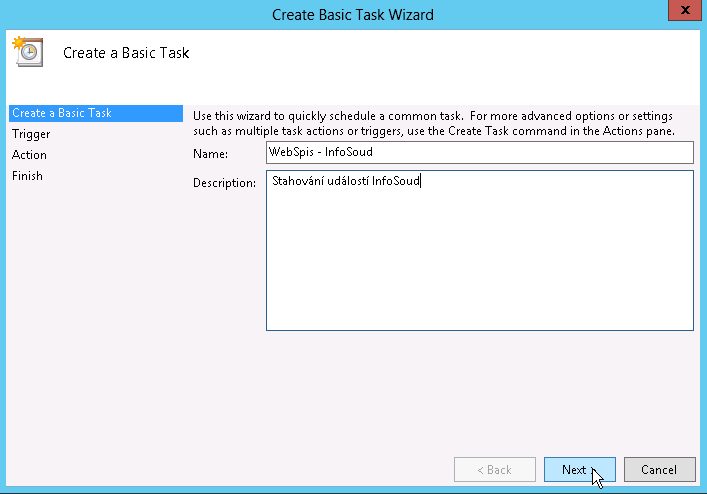Click the wizard instruction text paragraph
Screen dimensions: 707x494
click(434, 123)
